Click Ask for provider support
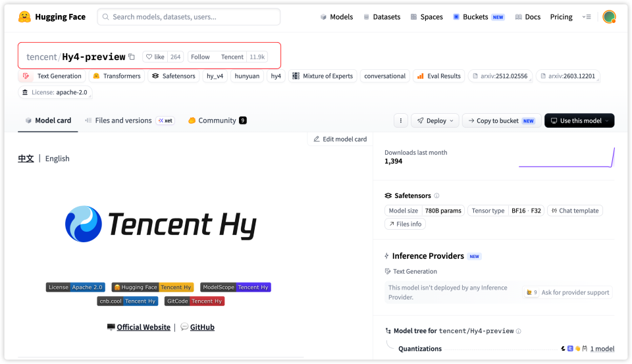The width and height of the screenshot is (632, 364). 567,292
